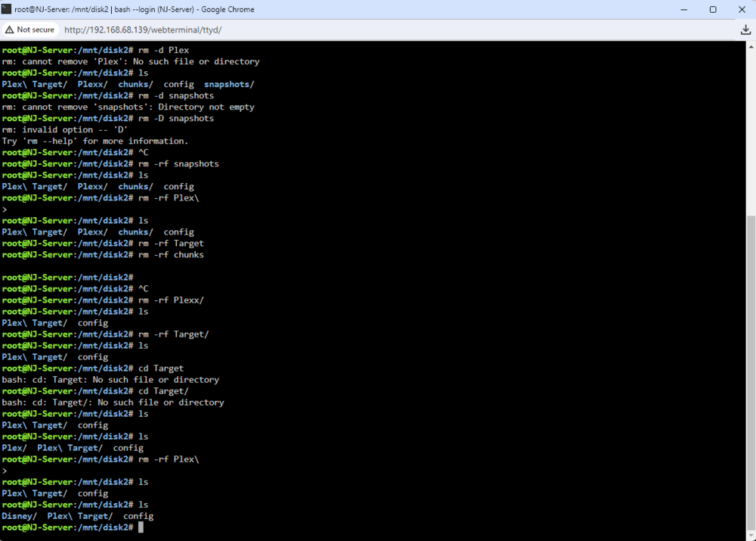Minimize the Chrome window
Image resolution: width=756 pixels, height=541 pixels.
pyautogui.click(x=683, y=10)
